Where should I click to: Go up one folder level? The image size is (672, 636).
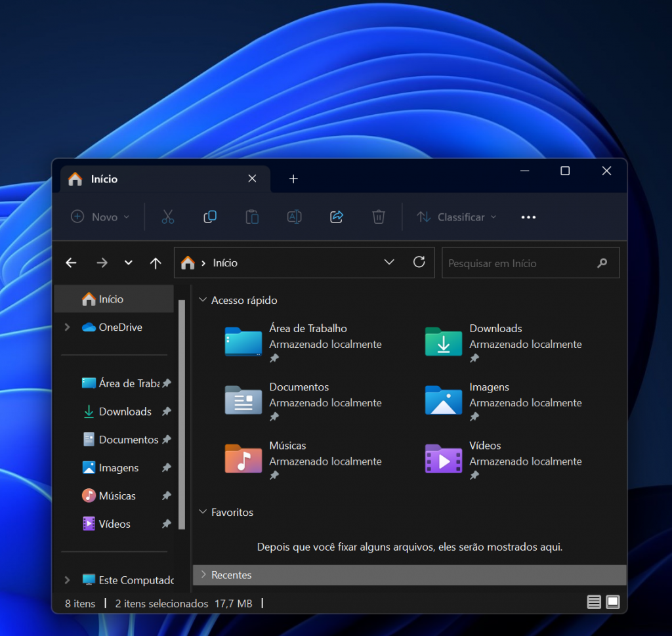pos(156,263)
